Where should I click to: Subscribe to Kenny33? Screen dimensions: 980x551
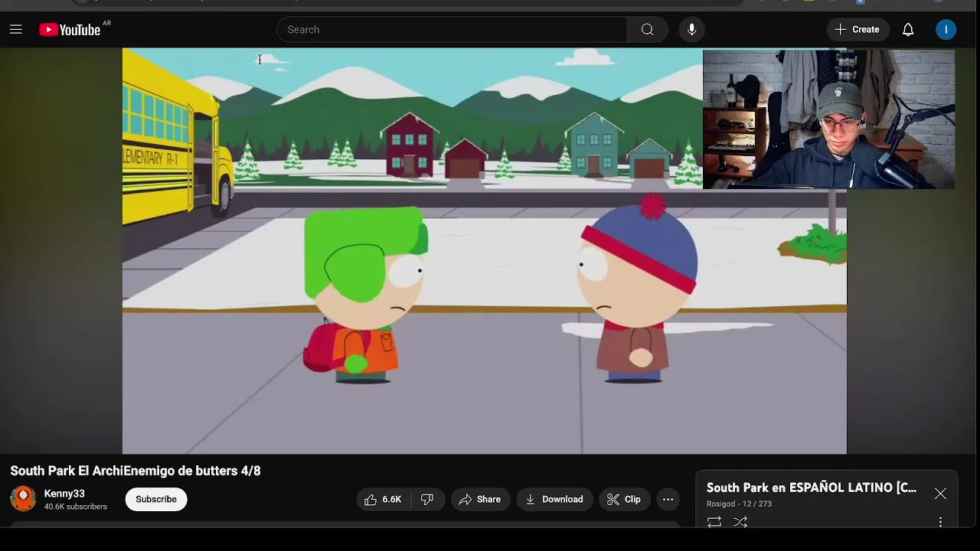point(156,499)
